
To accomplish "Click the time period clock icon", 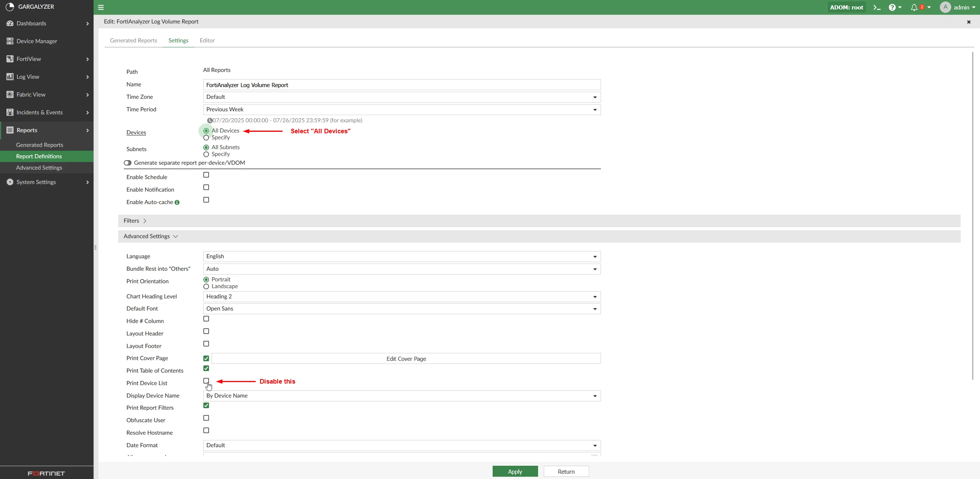I will point(209,121).
